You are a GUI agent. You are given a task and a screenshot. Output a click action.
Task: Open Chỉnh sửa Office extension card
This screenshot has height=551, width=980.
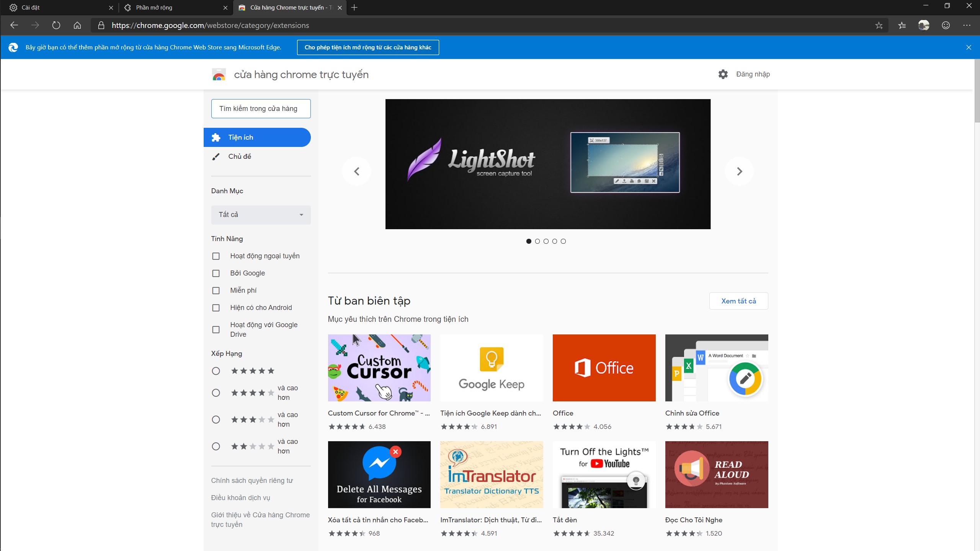click(x=717, y=368)
